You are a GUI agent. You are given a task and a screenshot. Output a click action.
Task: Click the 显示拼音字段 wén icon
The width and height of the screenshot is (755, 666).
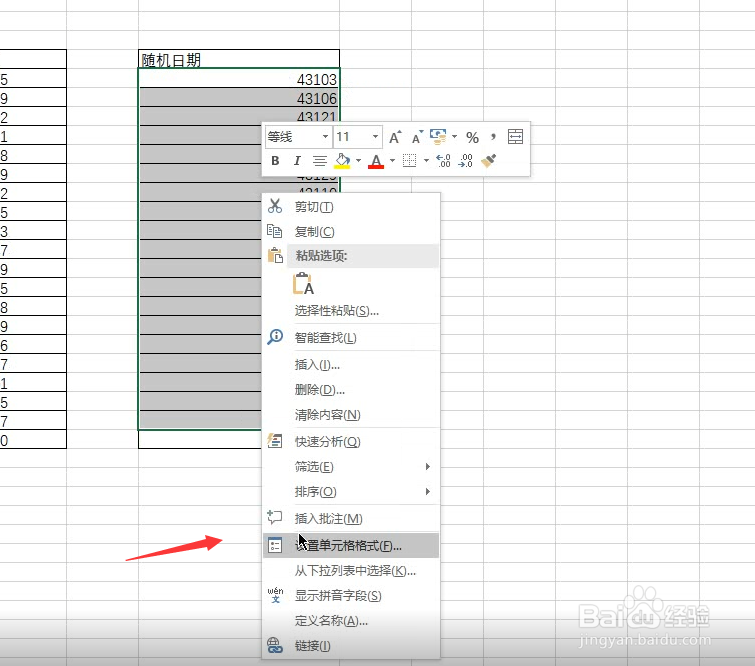pos(275,595)
